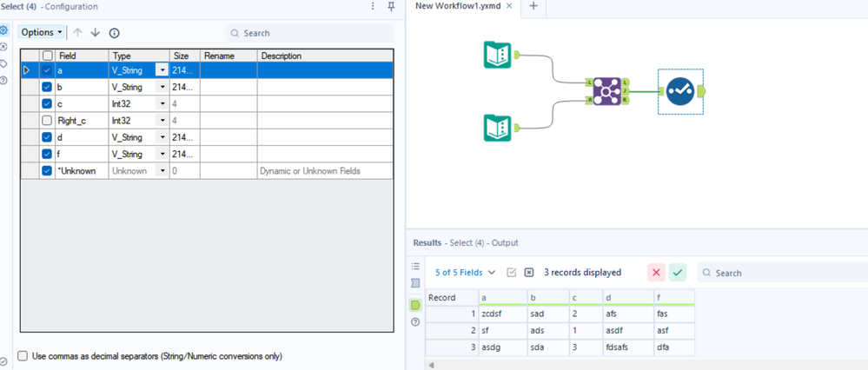This screenshot has height=370, width=868.
Task: Uncheck field b checkbox
Action: pyautogui.click(x=48, y=88)
